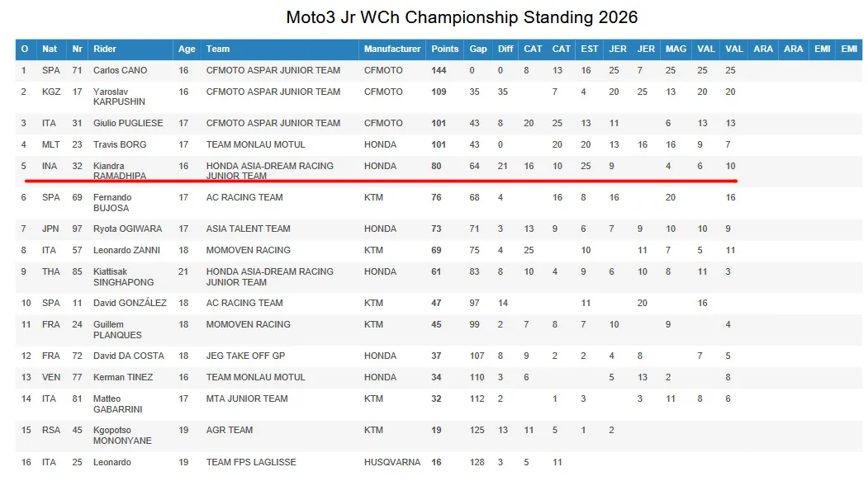Click the Rider column header
The image size is (868, 481).
coord(104,50)
